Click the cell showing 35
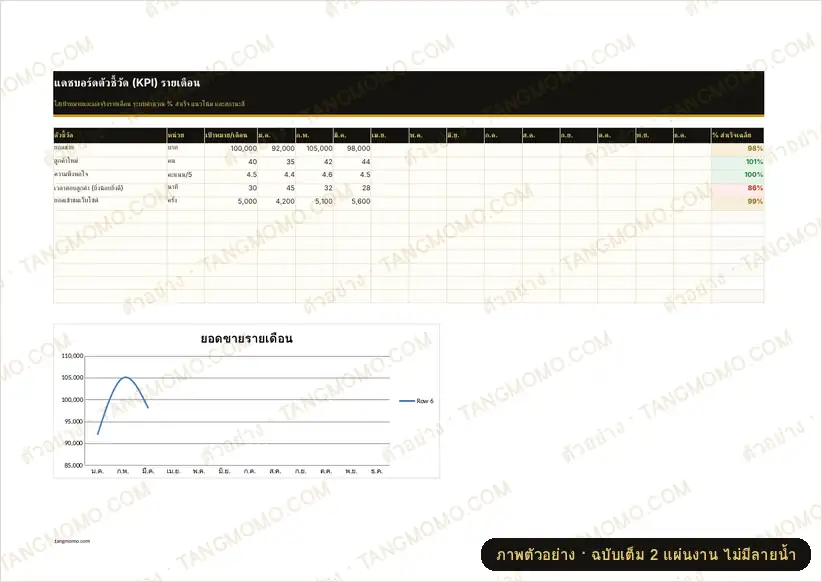The image size is (822, 582). [x=277, y=162]
